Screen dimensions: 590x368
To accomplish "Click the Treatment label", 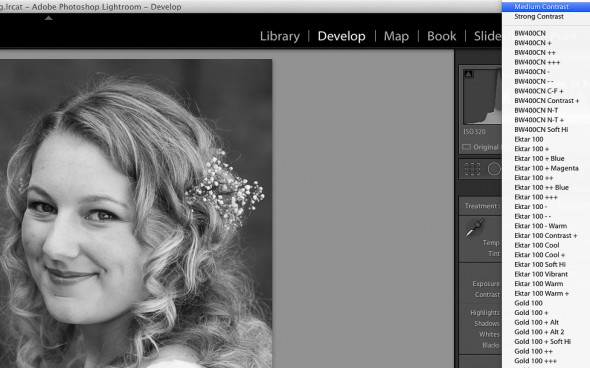I will (x=482, y=206).
